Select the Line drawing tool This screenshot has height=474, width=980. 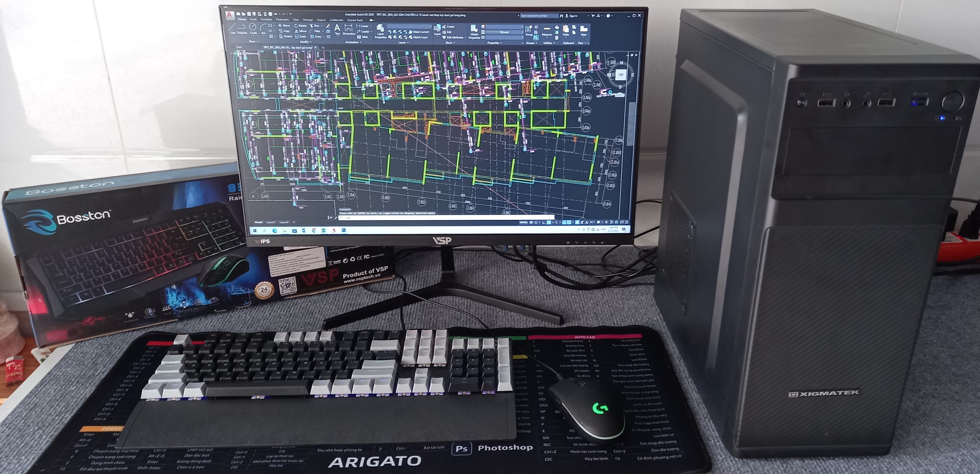pyautogui.click(x=232, y=29)
